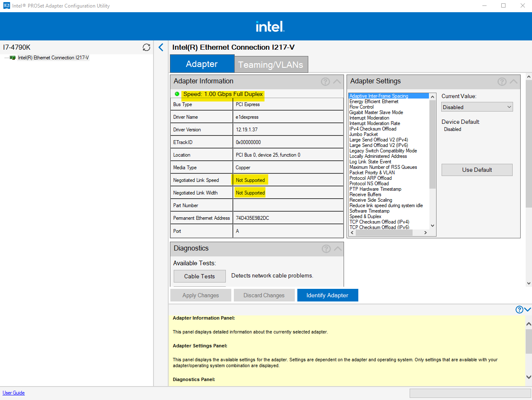Open help for the Adapter Settings panel
The width and height of the screenshot is (532, 400).
click(x=502, y=81)
